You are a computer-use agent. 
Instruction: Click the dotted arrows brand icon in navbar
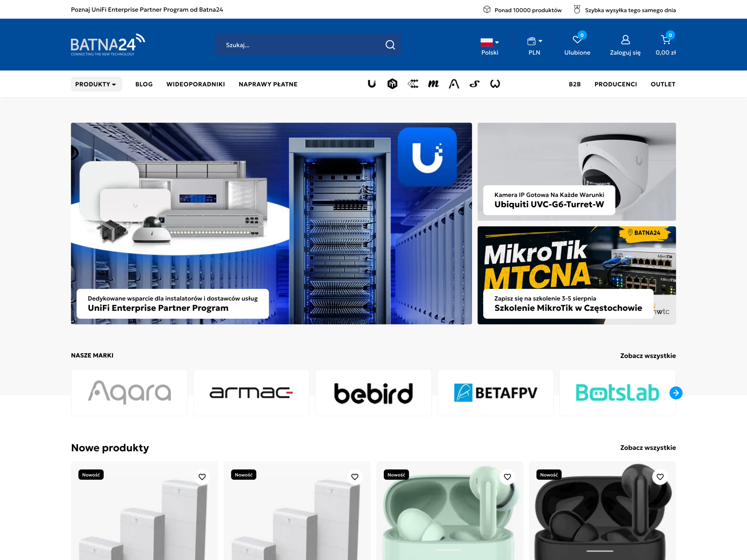point(413,84)
